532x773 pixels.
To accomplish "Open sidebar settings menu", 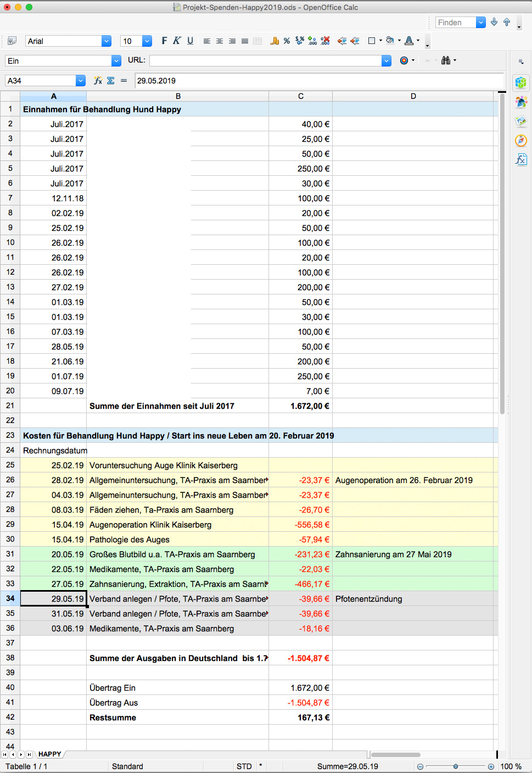I will [x=521, y=62].
